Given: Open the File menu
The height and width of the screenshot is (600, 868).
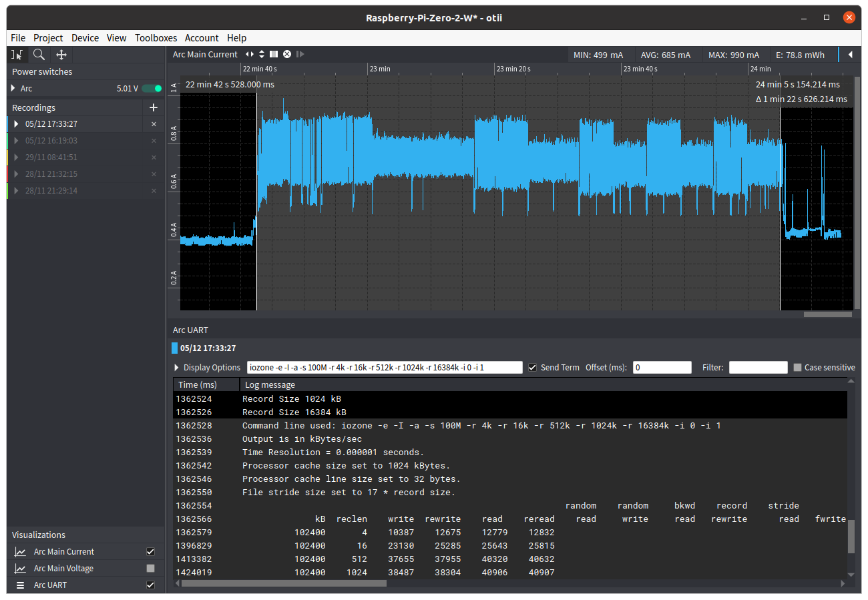Looking at the screenshot, I should coord(18,38).
